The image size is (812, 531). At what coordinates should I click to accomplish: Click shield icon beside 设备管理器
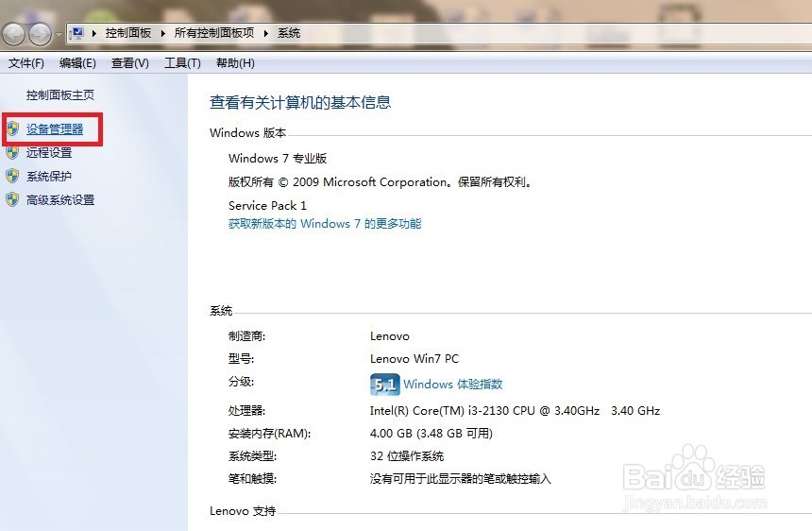13,128
